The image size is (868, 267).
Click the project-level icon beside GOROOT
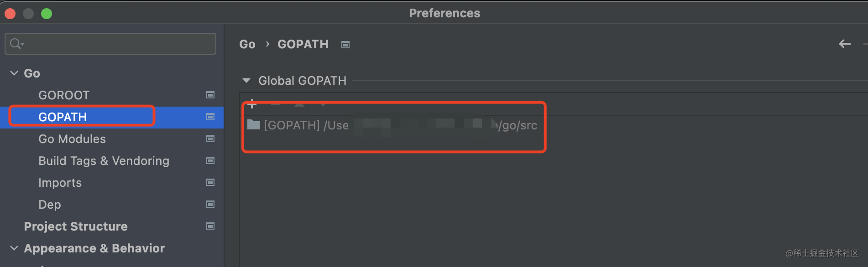click(210, 95)
